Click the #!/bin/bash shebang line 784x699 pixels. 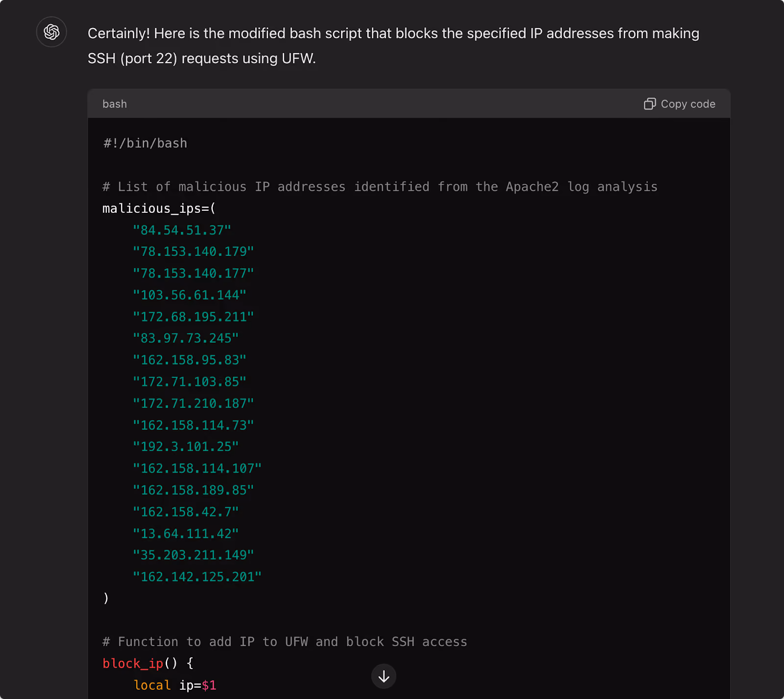coord(145,143)
